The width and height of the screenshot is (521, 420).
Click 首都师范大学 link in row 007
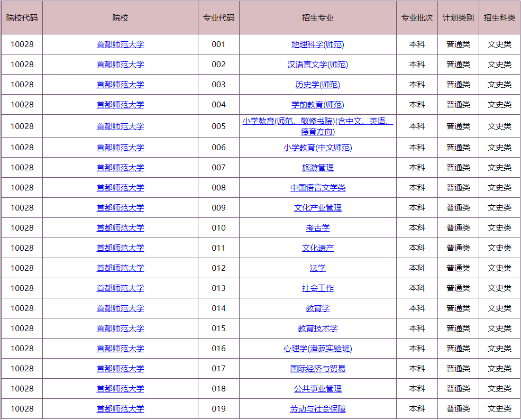coord(120,168)
